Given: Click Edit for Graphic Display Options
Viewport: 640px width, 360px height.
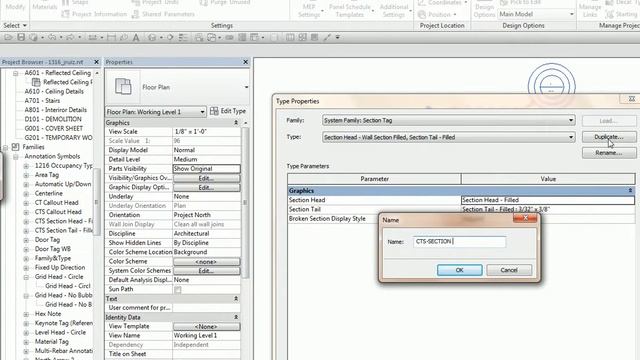Looking at the screenshot, I should pos(206,188).
